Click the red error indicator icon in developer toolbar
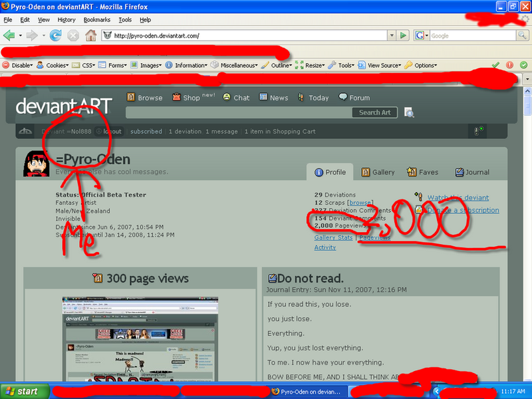Image resolution: width=532 pixels, height=399 pixels. click(x=509, y=65)
